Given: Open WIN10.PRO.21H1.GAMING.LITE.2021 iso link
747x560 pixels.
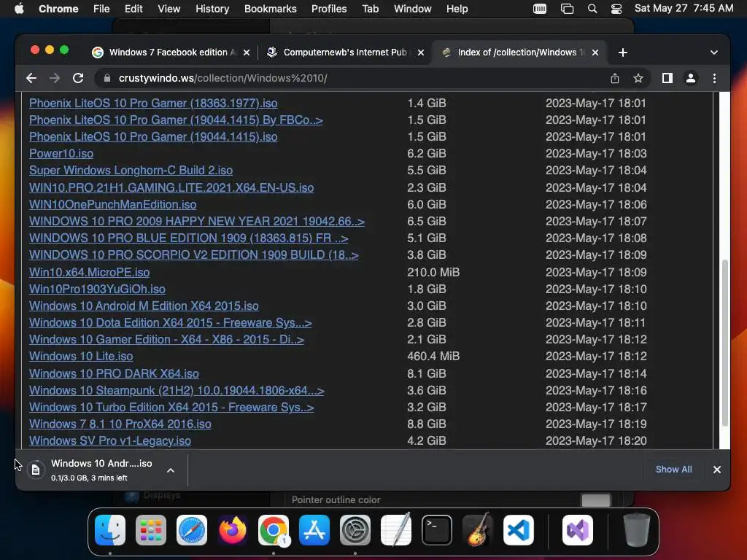Looking at the screenshot, I should [171, 187].
